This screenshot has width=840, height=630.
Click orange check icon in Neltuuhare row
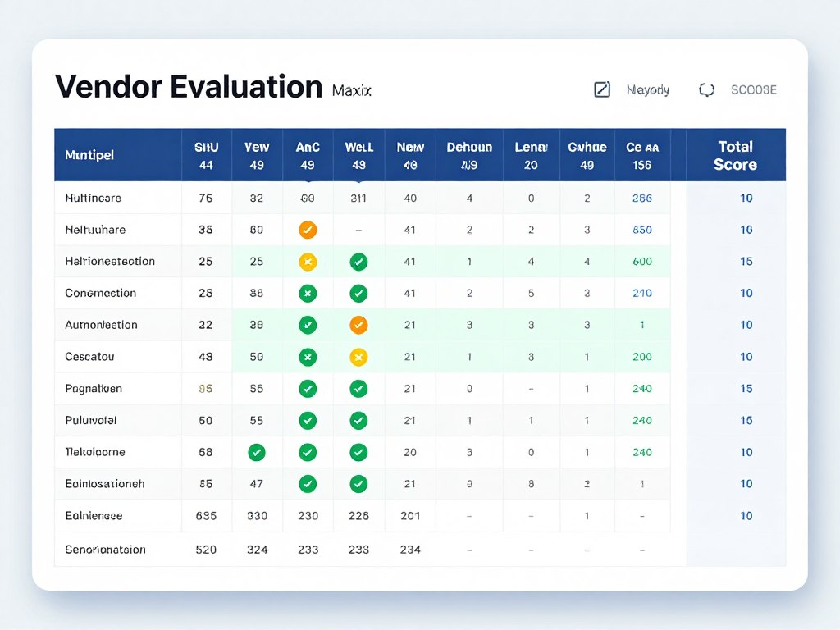308,230
